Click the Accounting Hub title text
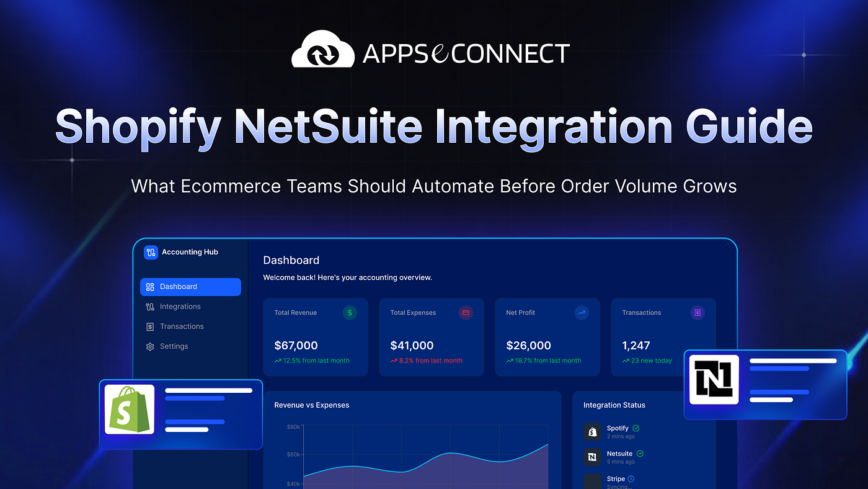Image resolution: width=868 pixels, height=489 pixels. point(190,252)
